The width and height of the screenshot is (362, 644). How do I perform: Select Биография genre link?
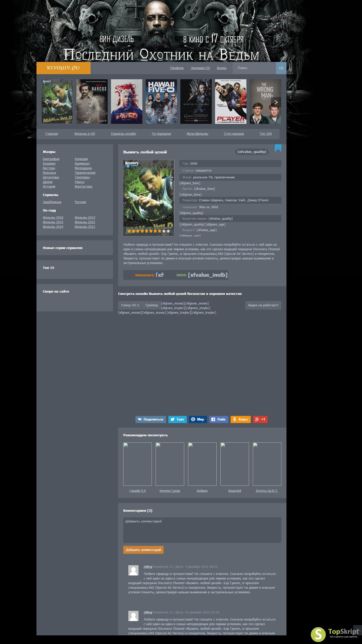(51, 159)
